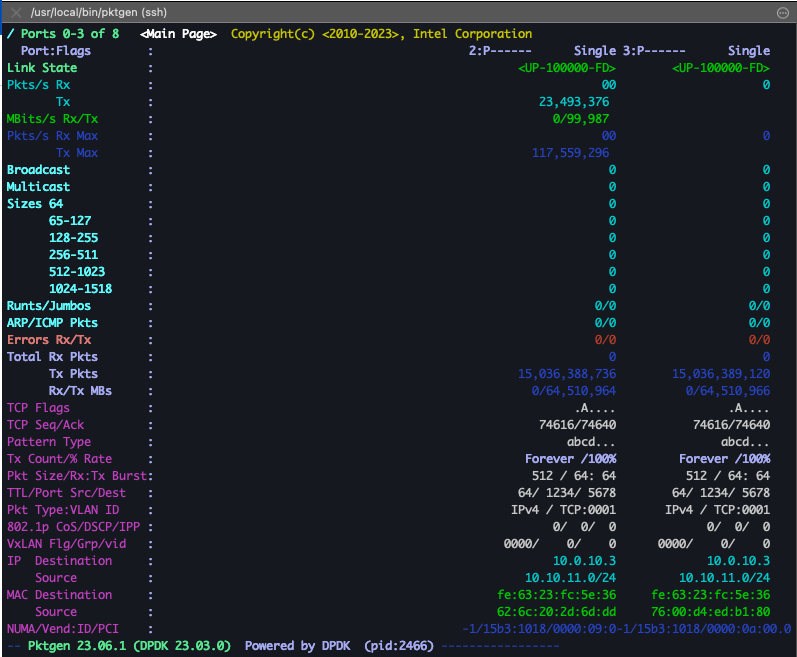
Task: Click the 1024-1518 size row label
Action: 81,289
